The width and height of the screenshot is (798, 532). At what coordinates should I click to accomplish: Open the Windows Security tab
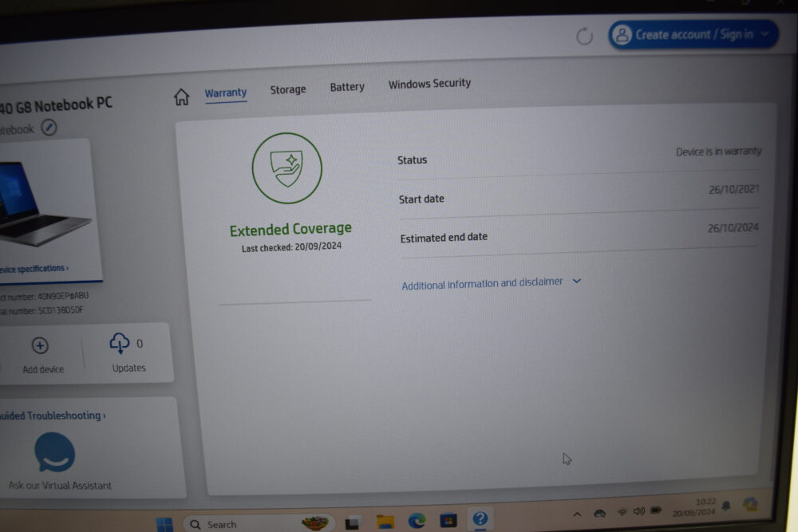[429, 84]
